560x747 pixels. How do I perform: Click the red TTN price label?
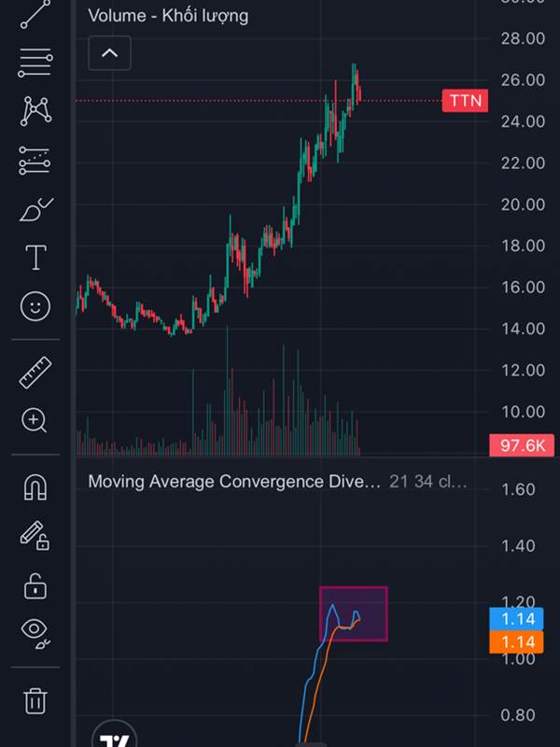465,101
